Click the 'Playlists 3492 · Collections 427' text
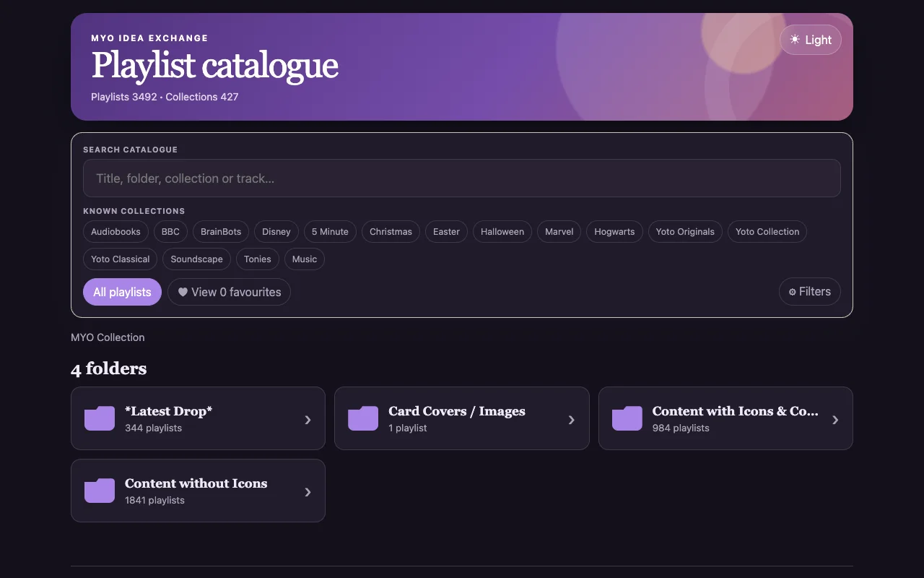The width and height of the screenshot is (924, 578). tap(165, 97)
